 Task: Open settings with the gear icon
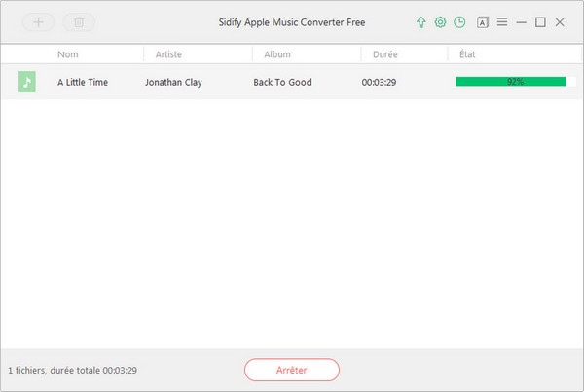pyautogui.click(x=440, y=21)
